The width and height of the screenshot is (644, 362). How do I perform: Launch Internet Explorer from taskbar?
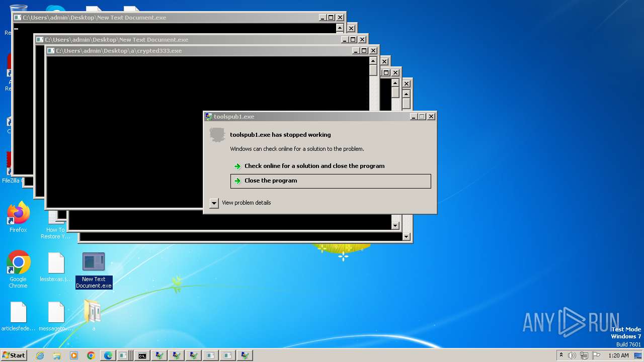click(x=40, y=355)
